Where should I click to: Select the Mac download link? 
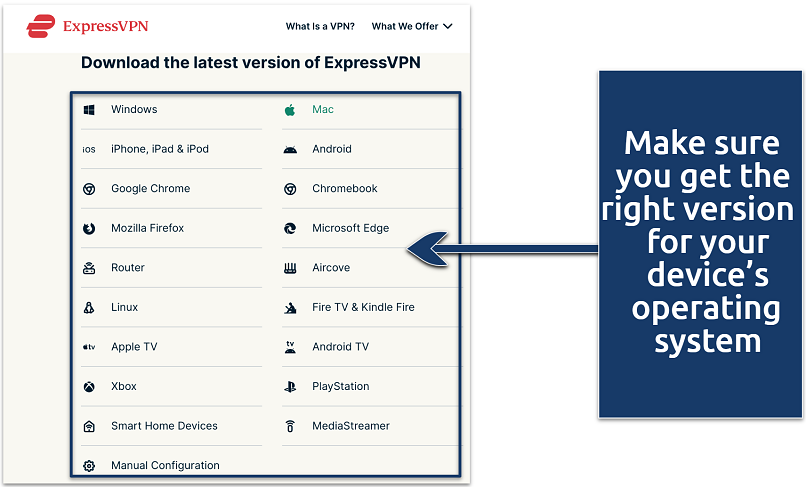pyautogui.click(x=323, y=110)
